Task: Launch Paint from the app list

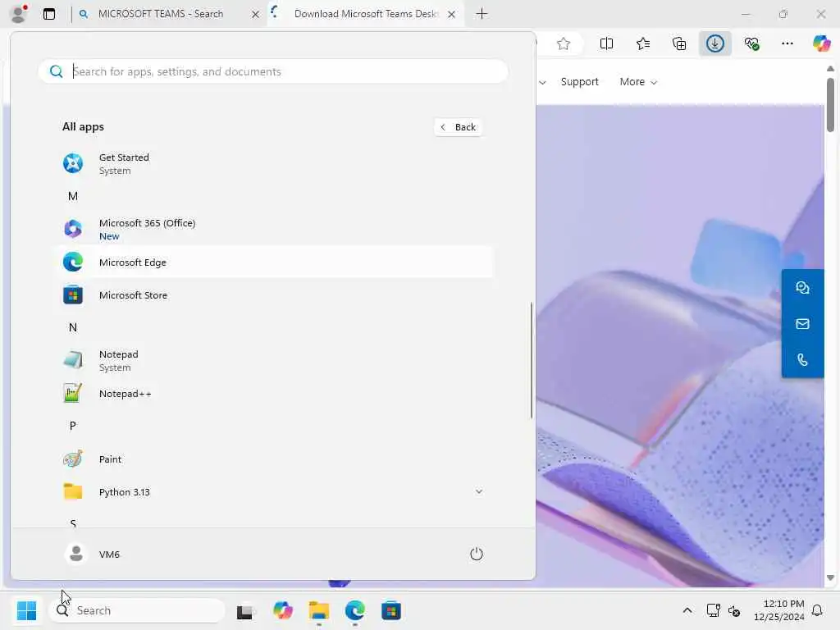Action: point(273,459)
